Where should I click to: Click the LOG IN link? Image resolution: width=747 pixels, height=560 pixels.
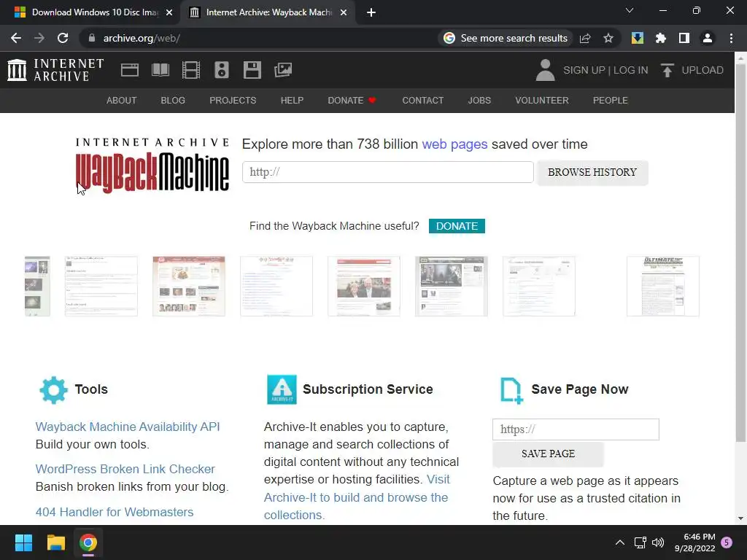coord(631,70)
